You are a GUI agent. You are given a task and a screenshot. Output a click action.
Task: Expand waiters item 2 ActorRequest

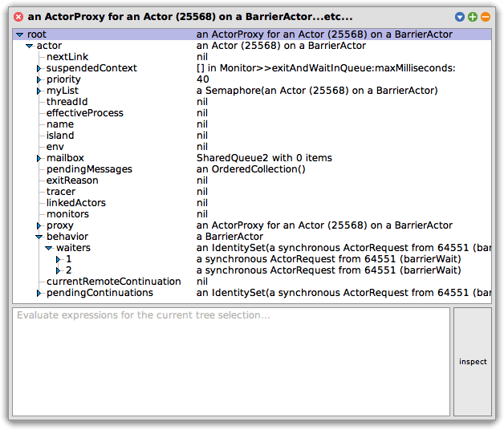[58, 270]
